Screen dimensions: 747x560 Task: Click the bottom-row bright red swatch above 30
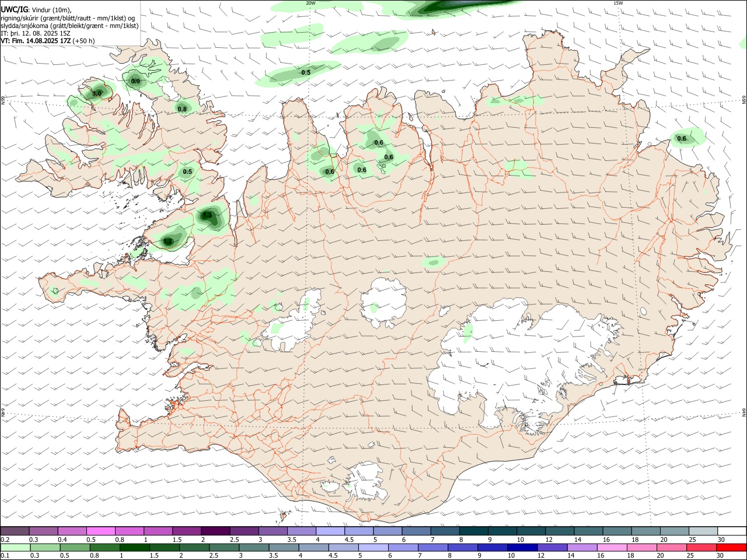pyautogui.click(x=731, y=547)
